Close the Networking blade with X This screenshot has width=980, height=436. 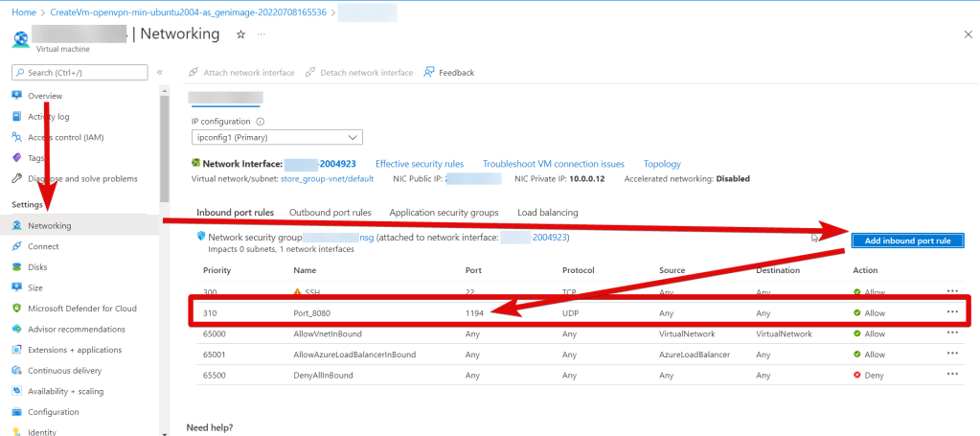click(x=968, y=34)
